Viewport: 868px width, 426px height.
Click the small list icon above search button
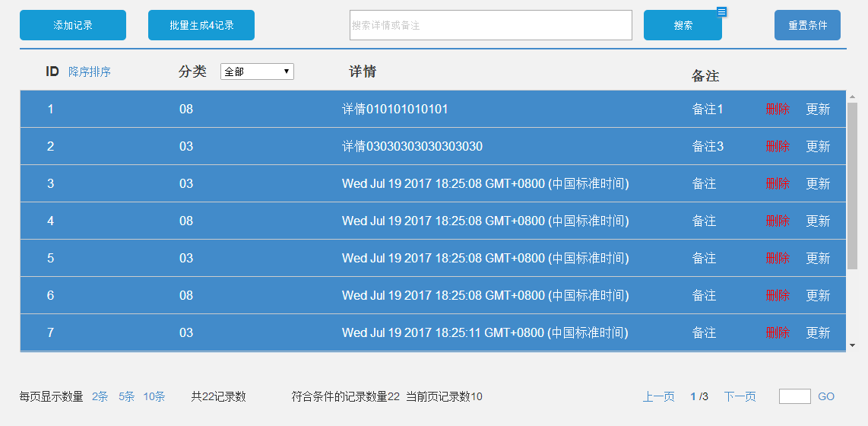722,11
